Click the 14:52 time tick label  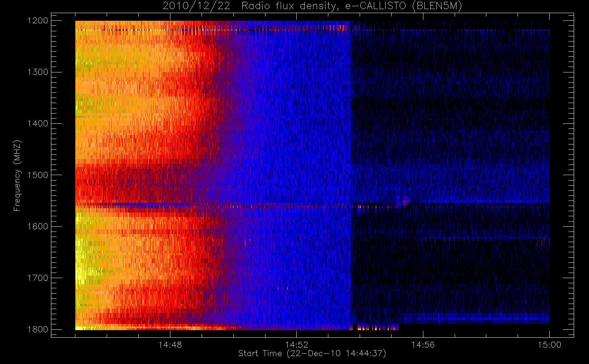(296, 345)
